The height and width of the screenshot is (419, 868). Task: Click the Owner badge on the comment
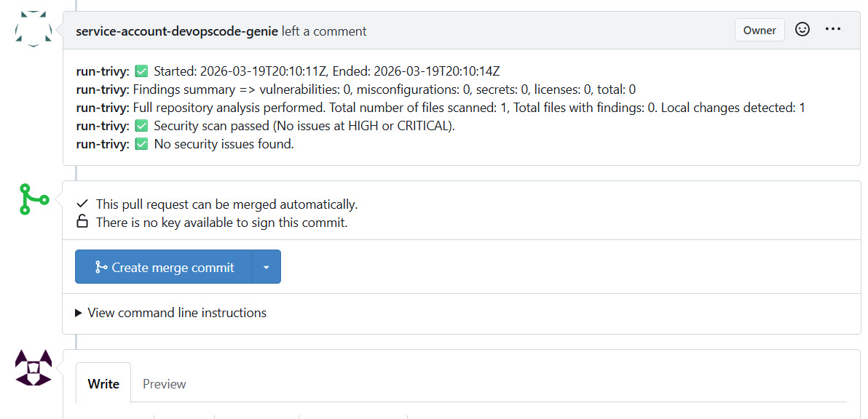click(x=759, y=31)
